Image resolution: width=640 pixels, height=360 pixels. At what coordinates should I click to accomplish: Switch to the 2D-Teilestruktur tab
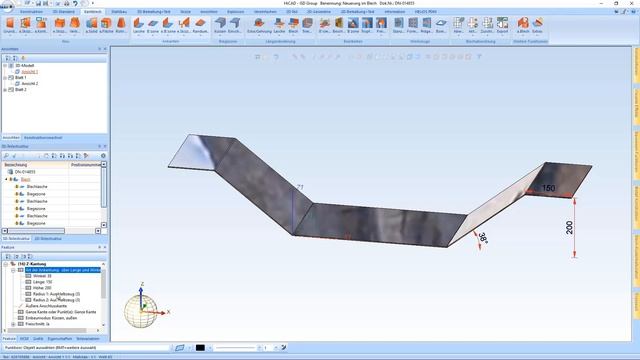[48, 238]
